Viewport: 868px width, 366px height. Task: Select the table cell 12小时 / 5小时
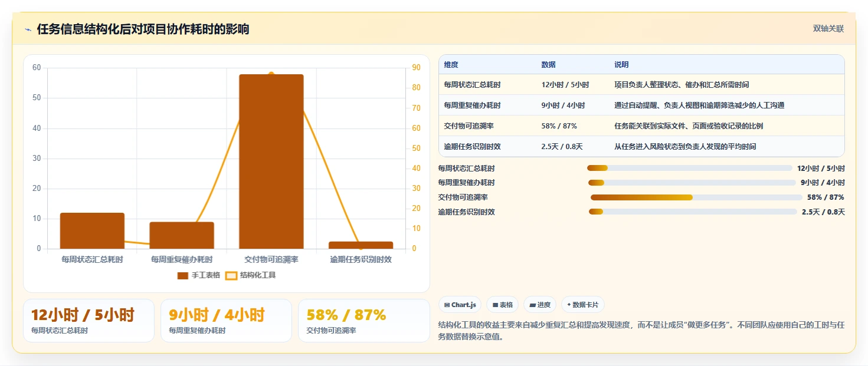[565, 85]
